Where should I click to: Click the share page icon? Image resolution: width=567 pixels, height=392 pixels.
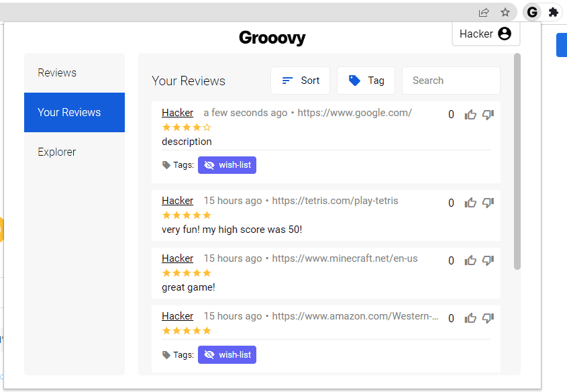point(484,13)
